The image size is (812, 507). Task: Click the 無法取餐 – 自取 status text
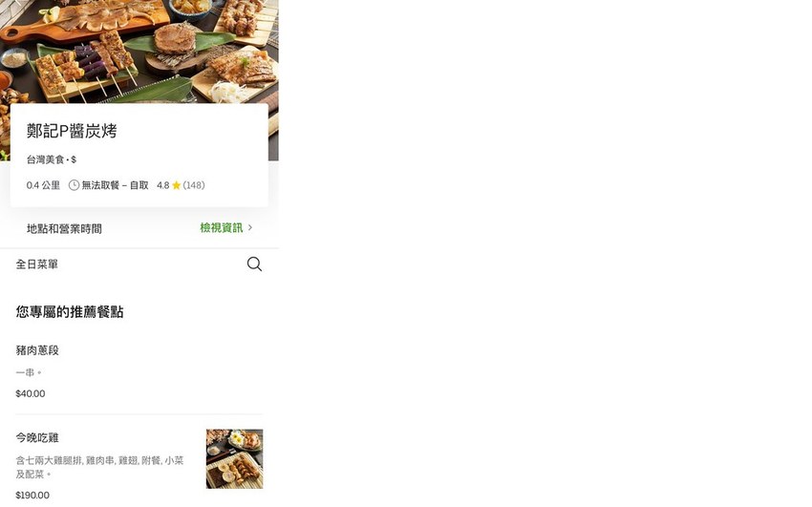[115, 185]
